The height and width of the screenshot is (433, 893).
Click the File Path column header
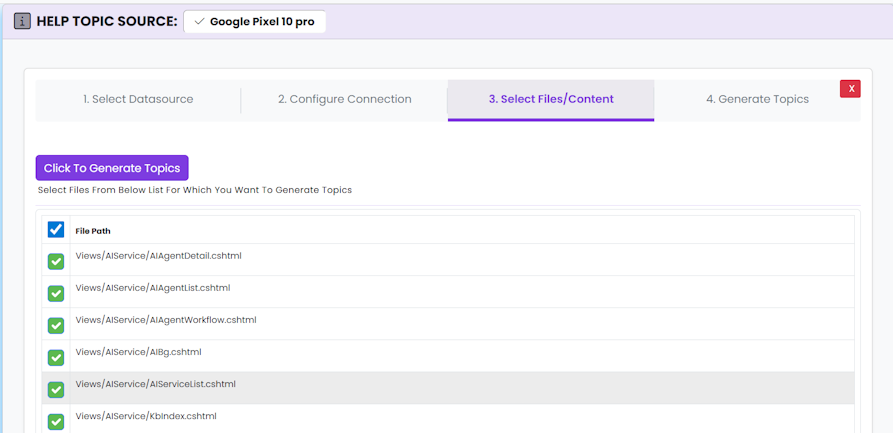(93, 231)
